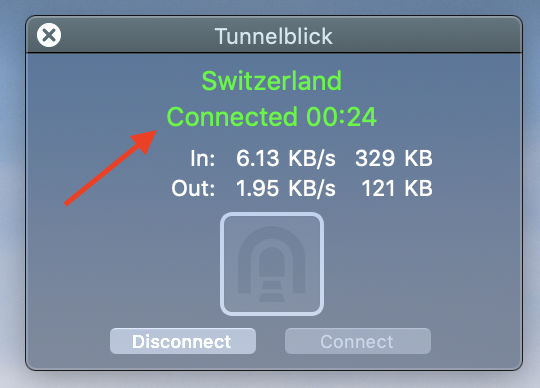Click the 6.13 KB/s inbound rate
Screen dimensions: 540x388
285,158
